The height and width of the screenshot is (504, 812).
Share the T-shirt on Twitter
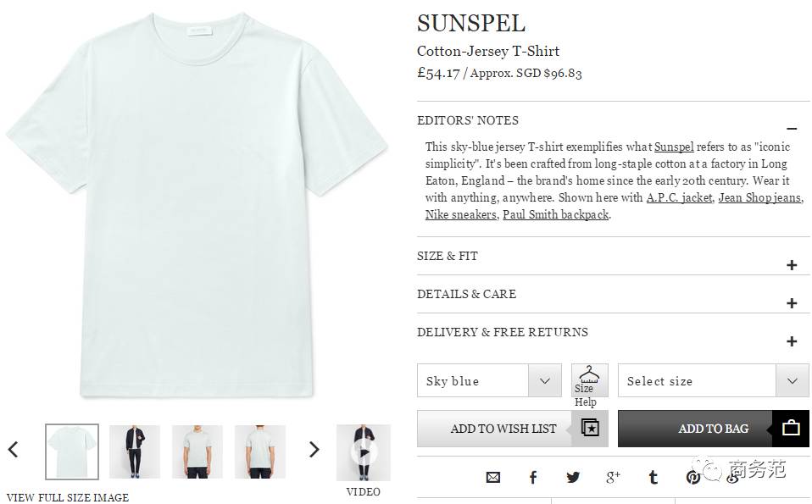573,478
